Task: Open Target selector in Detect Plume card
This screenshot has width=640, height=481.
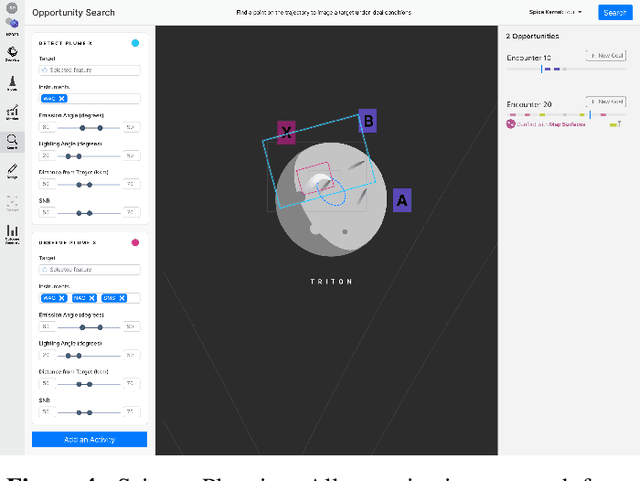Action: 88,72
